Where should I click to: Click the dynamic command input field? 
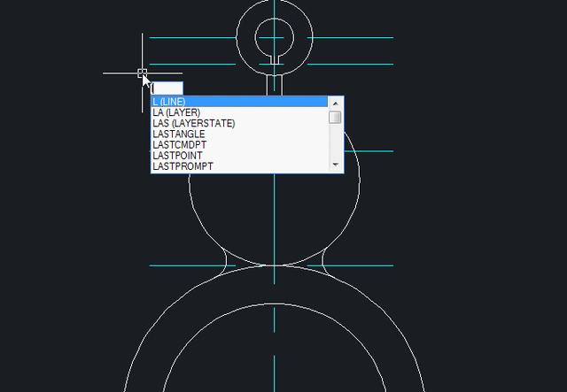167,88
